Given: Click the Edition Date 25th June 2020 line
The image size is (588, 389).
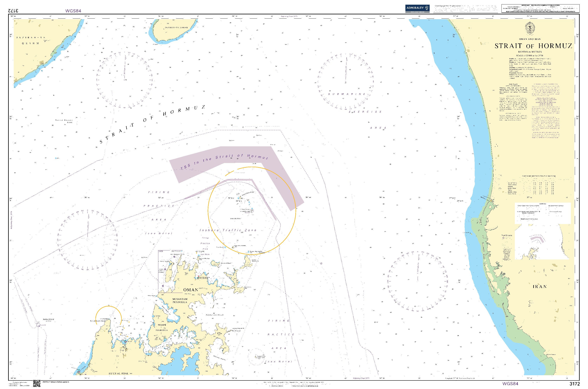Looking at the screenshot, I should 19,386.
